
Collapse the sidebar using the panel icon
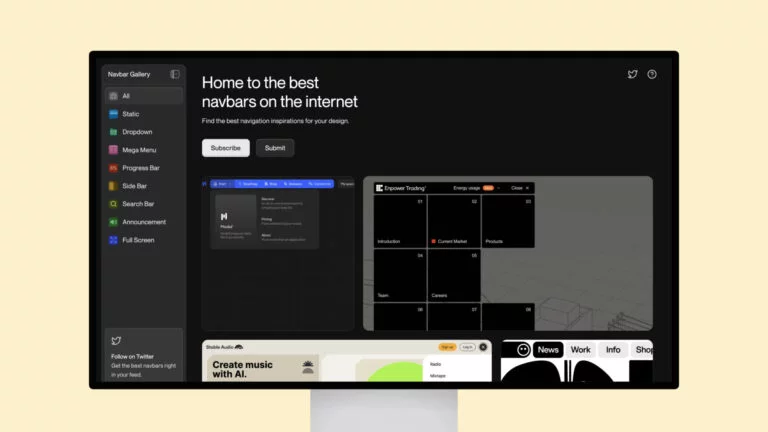[175, 74]
